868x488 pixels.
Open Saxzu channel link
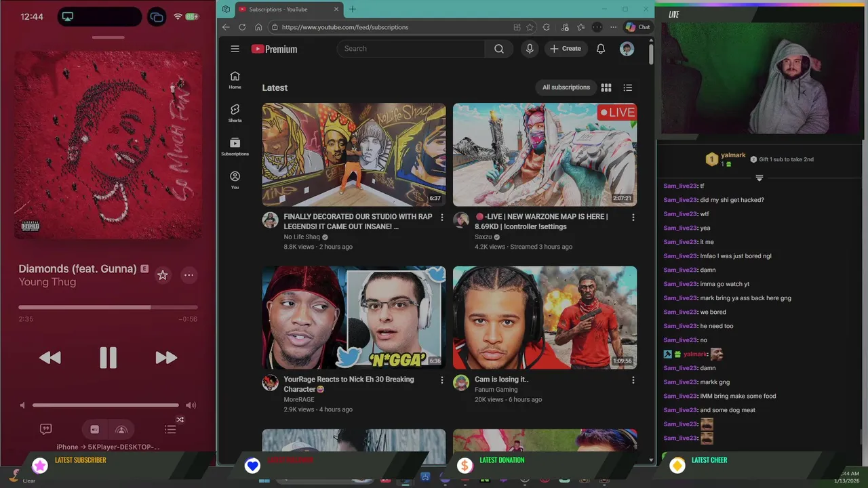click(484, 237)
